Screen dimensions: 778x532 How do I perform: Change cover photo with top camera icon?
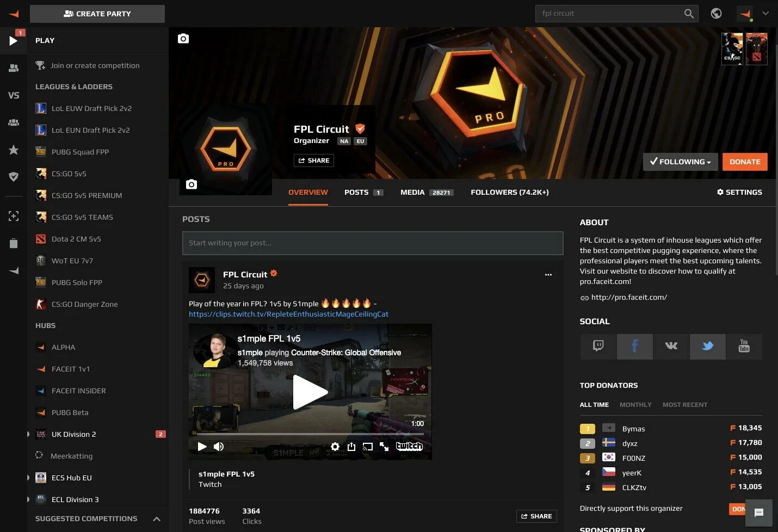coord(183,39)
